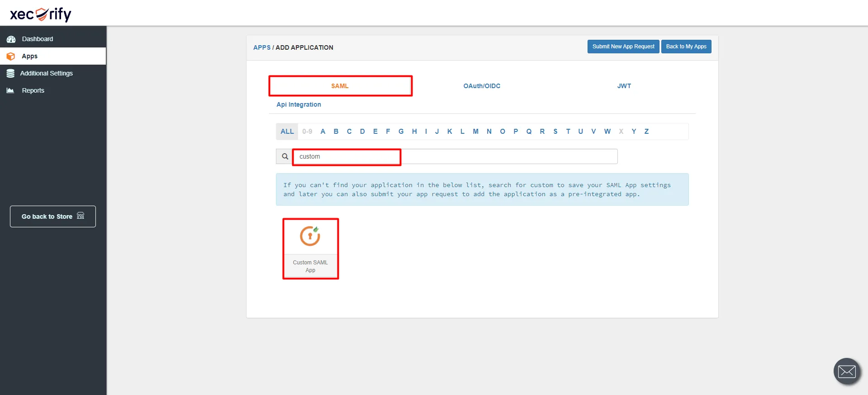Filter apps by letter Q
This screenshot has height=395, width=868.
coord(529,132)
